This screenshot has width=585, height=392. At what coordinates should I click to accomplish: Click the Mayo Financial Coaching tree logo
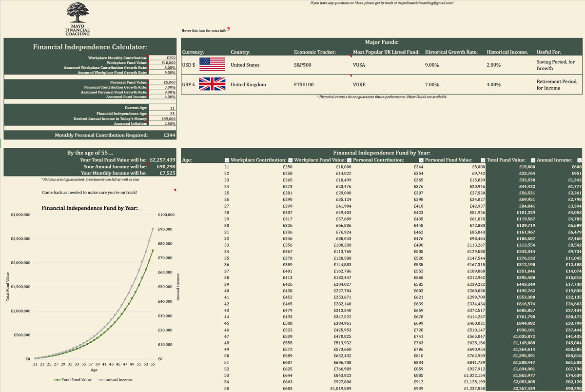click(x=77, y=18)
